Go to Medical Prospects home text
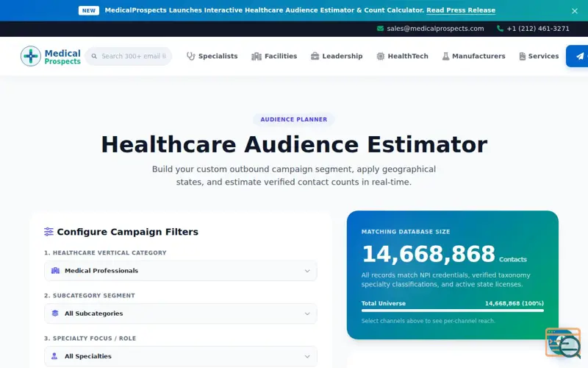The width and height of the screenshot is (588, 368). pyautogui.click(x=62, y=57)
